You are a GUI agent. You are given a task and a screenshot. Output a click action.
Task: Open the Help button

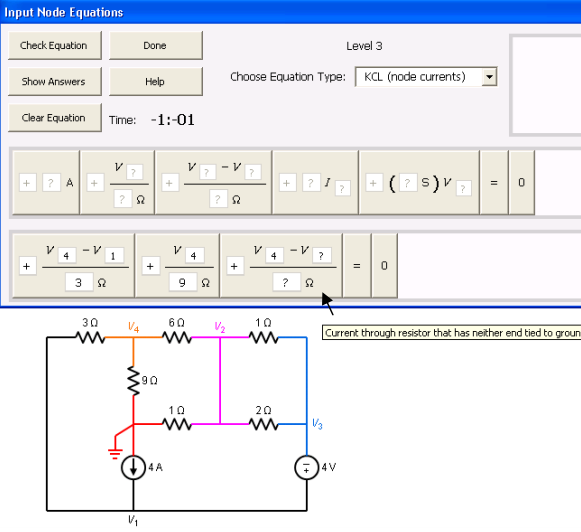[x=156, y=82]
